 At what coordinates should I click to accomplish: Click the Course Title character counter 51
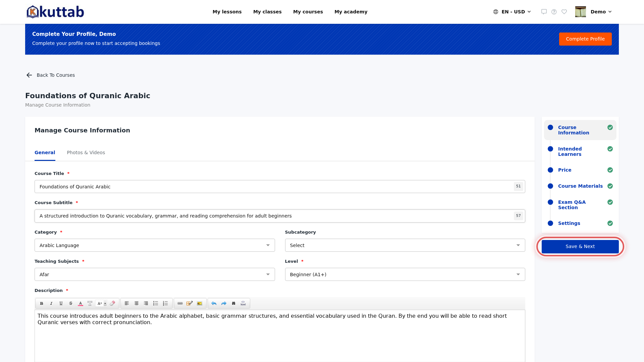pos(518,186)
